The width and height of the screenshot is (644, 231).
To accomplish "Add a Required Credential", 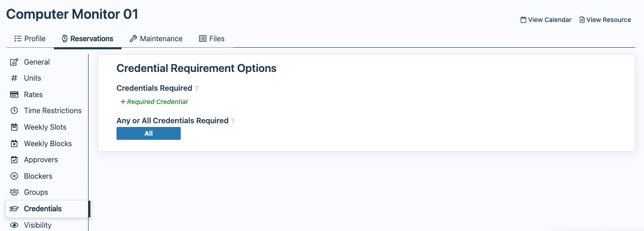I will pyautogui.click(x=154, y=102).
